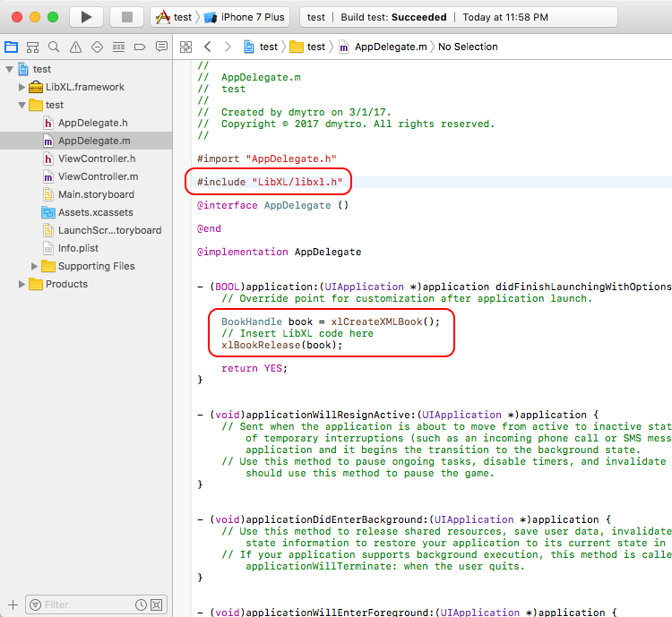Run the project with the Play button
Image resolution: width=672 pixels, height=617 pixels.
(86, 17)
